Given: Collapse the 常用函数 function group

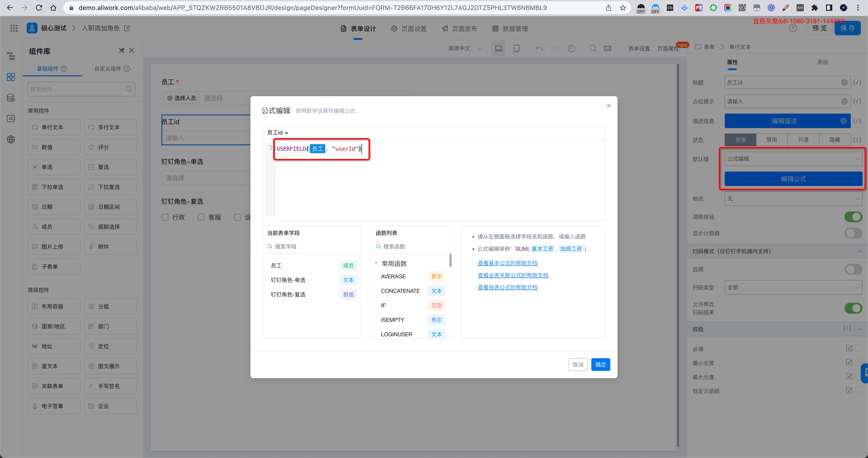Looking at the screenshot, I should (376, 263).
